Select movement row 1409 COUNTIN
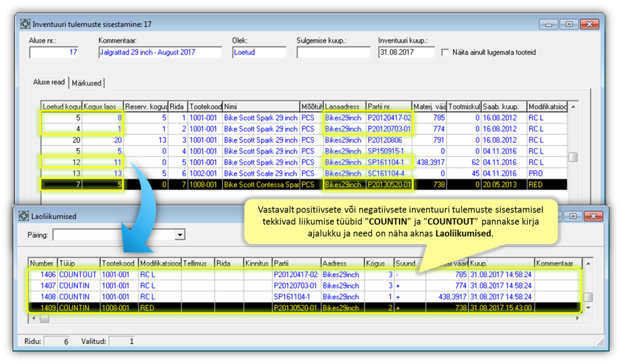Viewport: 622px width, 364px height. [x=304, y=307]
